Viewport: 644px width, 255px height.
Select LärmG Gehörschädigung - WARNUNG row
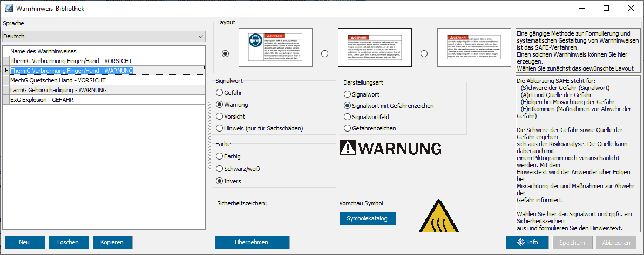click(x=58, y=90)
